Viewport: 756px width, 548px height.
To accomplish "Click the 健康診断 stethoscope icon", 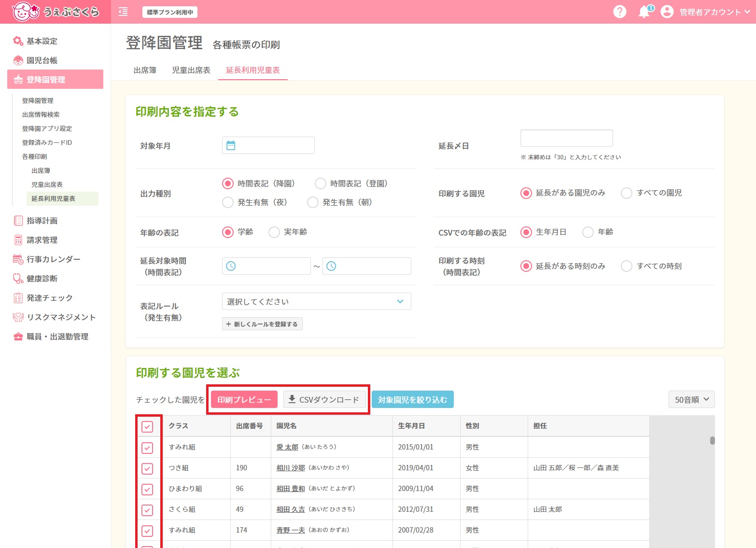I will coord(18,279).
